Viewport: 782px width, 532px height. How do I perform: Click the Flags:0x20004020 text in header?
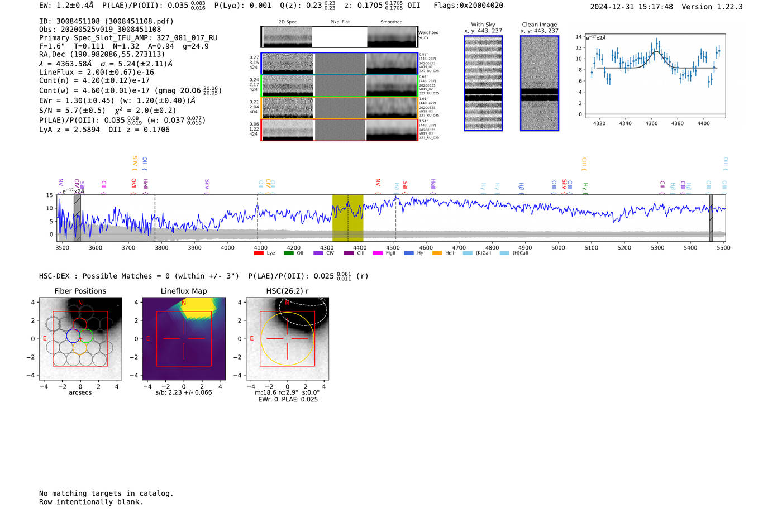(x=468, y=6)
